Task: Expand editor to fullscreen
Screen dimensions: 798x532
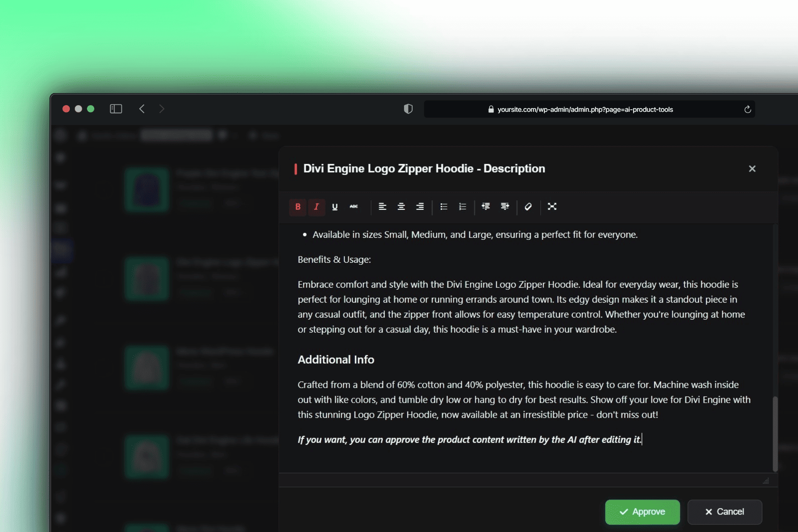Action: [552, 207]
